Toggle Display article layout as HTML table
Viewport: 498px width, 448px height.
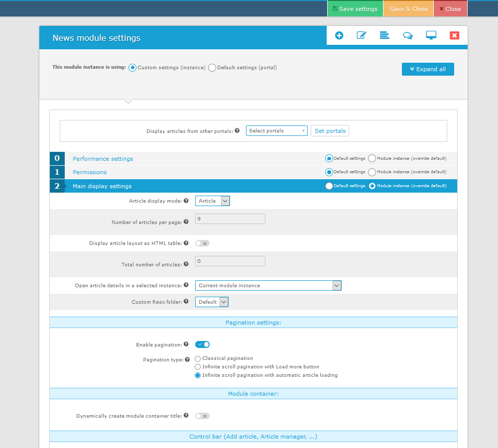coord(202,243)
